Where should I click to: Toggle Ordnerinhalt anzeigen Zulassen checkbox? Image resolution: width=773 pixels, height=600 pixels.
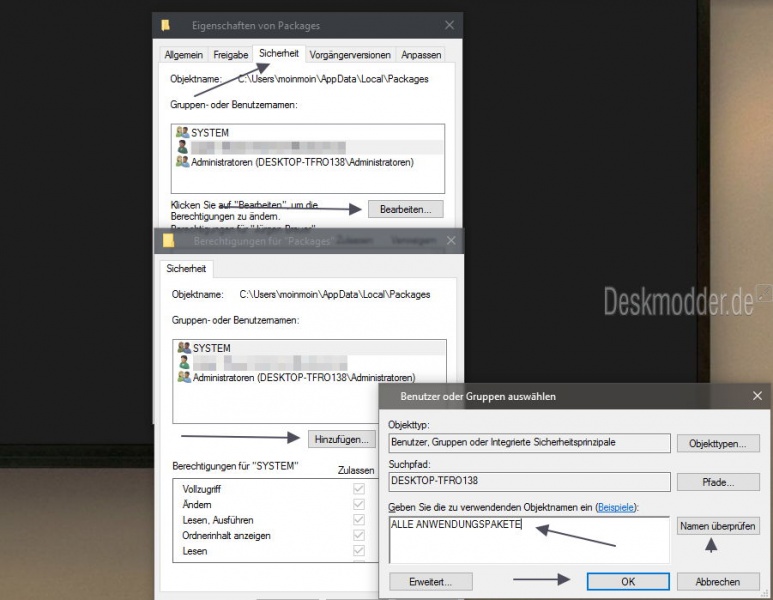[359, 535]
